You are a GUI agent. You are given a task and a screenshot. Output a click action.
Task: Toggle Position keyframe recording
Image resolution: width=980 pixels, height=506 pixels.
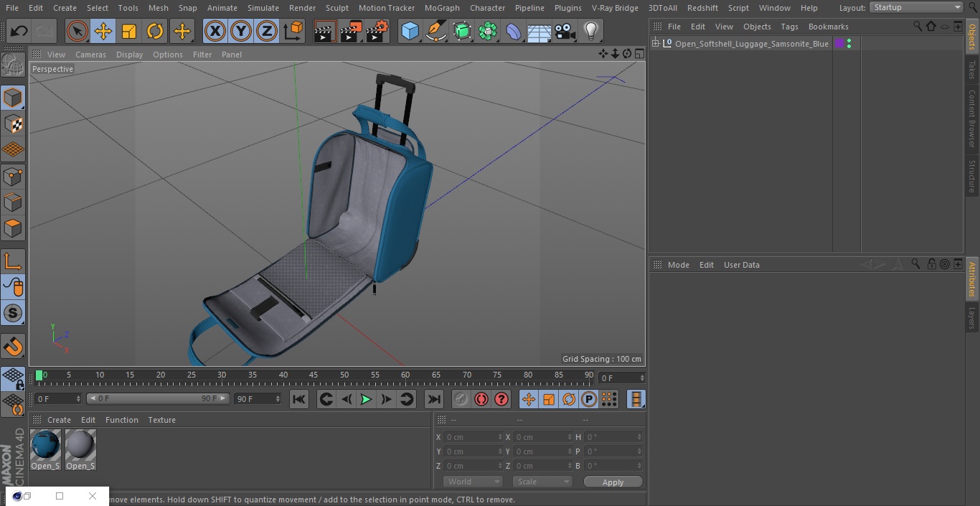(529, 399)
